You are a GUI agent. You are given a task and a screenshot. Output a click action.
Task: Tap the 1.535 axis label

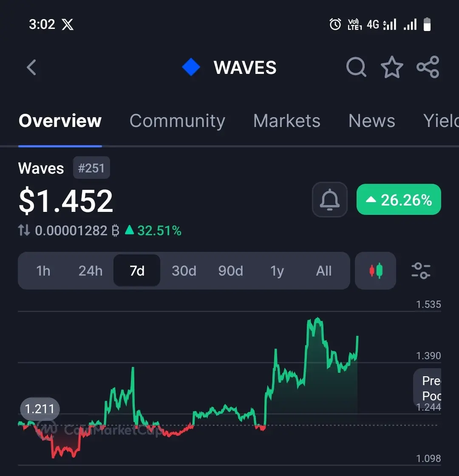point(428,304)
